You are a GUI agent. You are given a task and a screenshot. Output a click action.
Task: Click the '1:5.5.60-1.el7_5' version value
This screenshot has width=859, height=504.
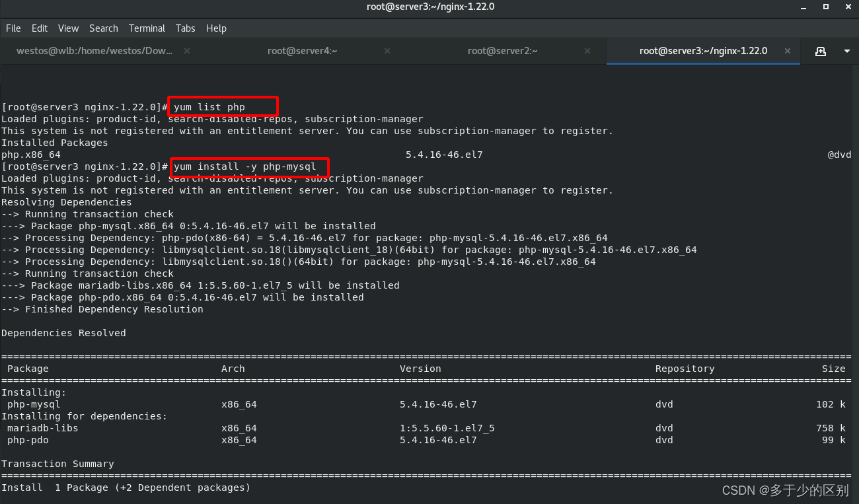tap(447, 428)
